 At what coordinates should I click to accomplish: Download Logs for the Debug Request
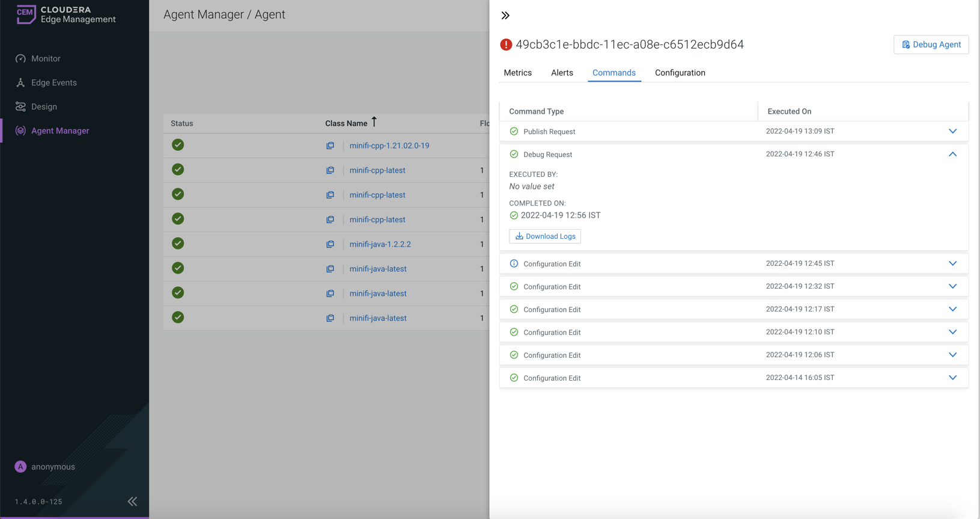[545, 236]
